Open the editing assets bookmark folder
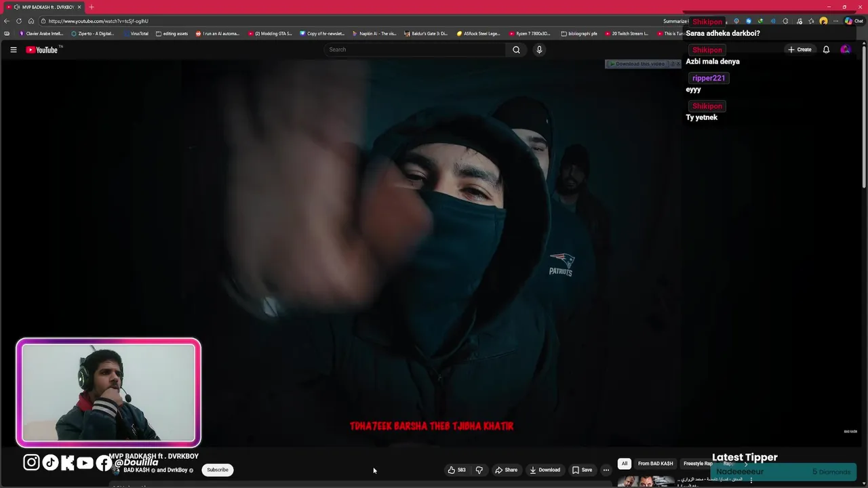The image size is (868, 488). click(x=172, y=33)
